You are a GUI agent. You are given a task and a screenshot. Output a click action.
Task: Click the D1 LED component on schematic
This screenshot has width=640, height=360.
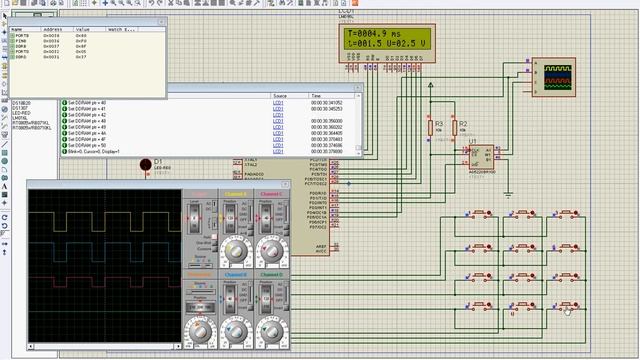(145, 164)
